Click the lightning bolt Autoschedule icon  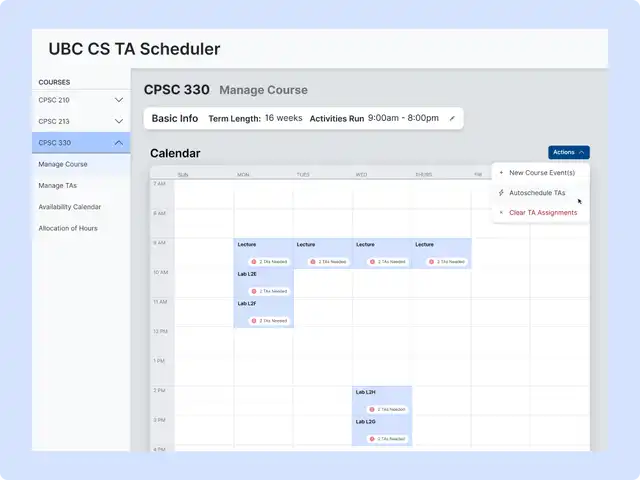[x=501, y=193]
